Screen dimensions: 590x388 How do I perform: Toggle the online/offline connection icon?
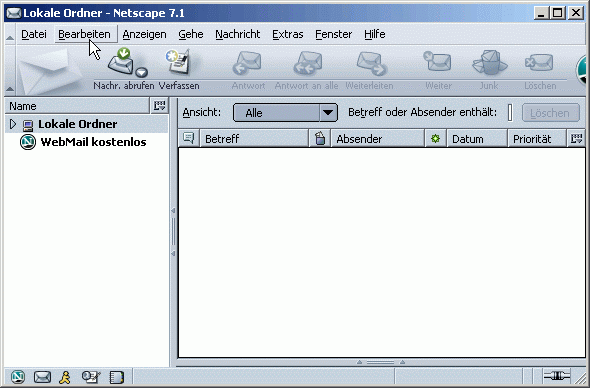click(557, 376)
